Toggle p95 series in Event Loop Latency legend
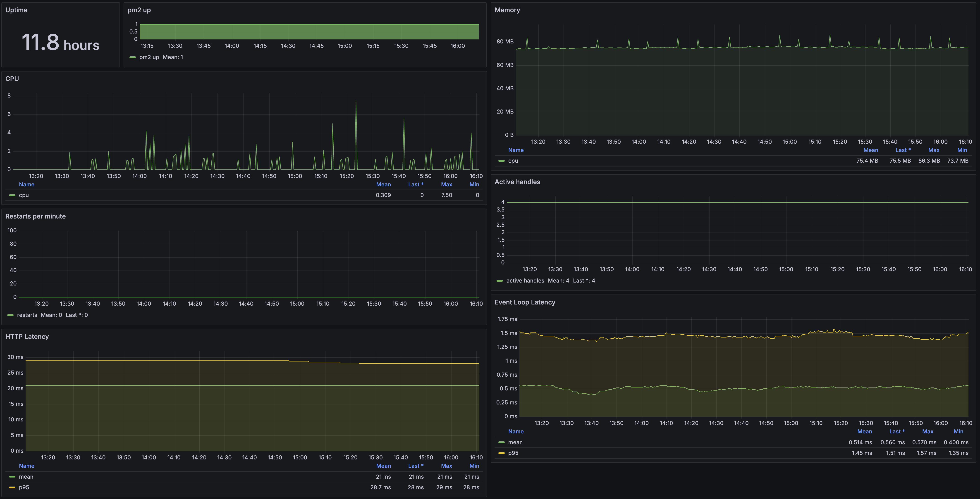 (x=513, y=453)
